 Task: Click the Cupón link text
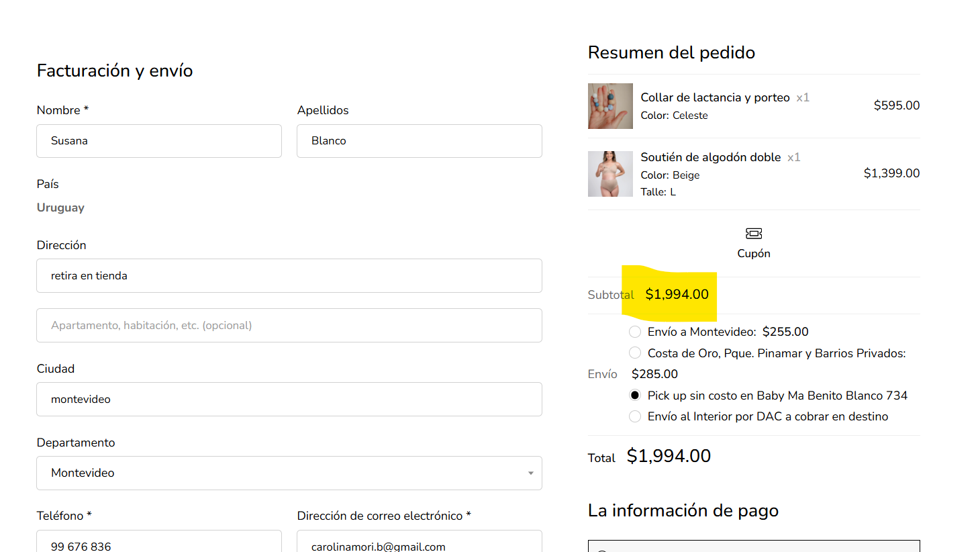pos(754,254)
